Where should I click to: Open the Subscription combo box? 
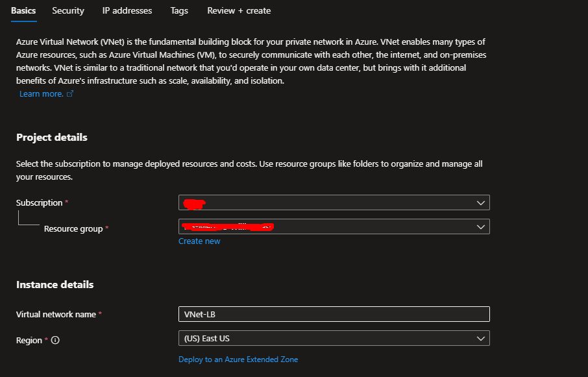point(334,203)
